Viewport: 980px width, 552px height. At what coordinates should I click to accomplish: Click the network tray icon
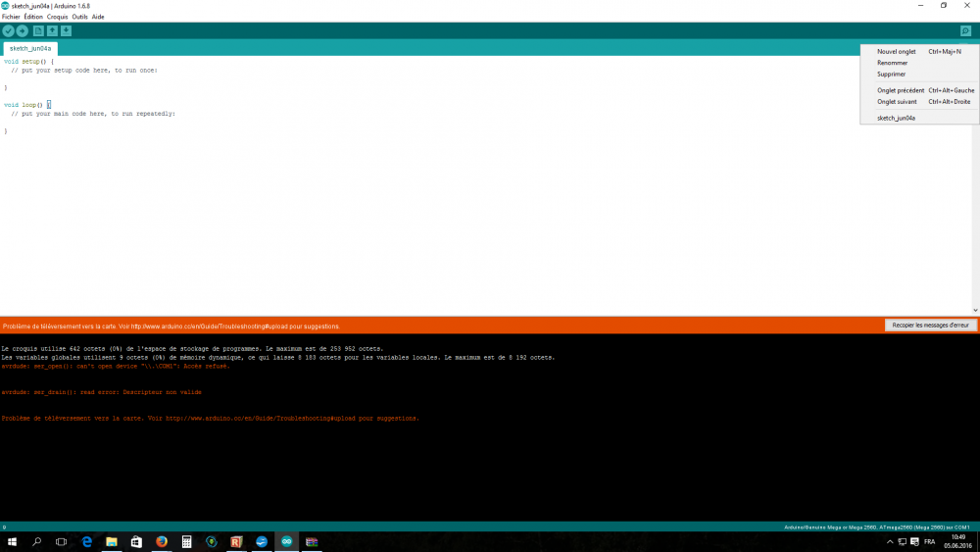pyautogui.click(x=902, y=542)
